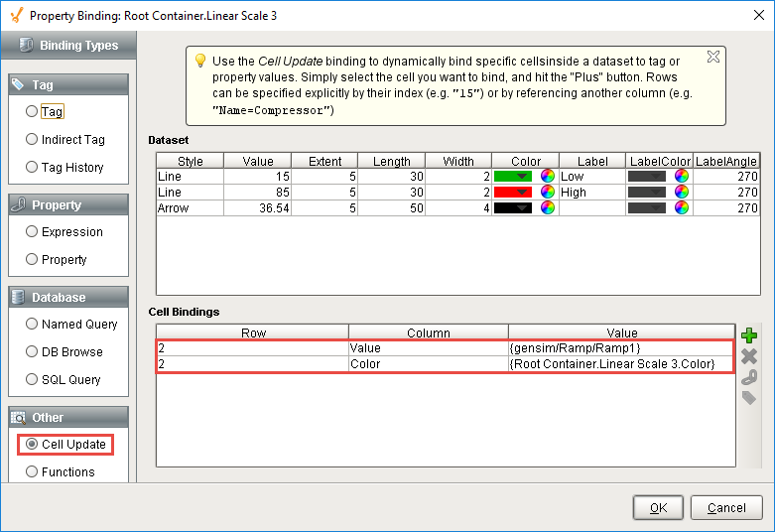The height and width of the screenshot is (532, 775).
Task: Open color wheel for Arrow row LabelColor
Action: click(x=682, y=207)
